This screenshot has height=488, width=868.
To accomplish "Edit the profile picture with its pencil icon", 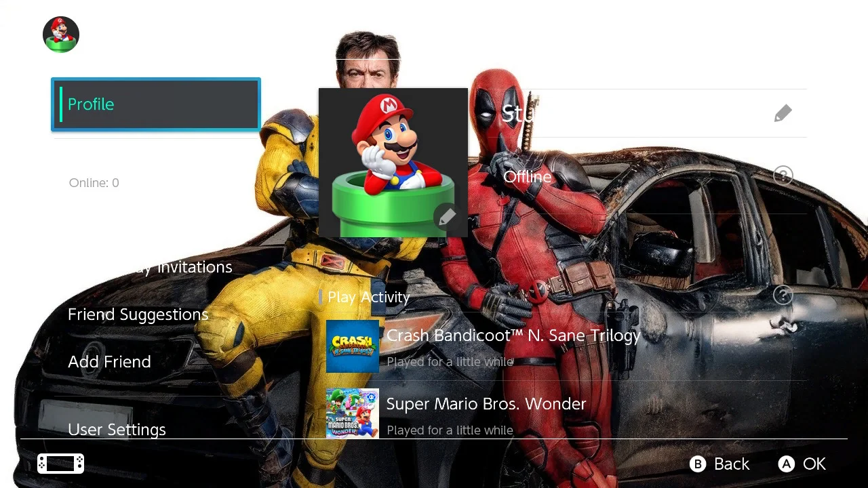I will coord(447,217).
